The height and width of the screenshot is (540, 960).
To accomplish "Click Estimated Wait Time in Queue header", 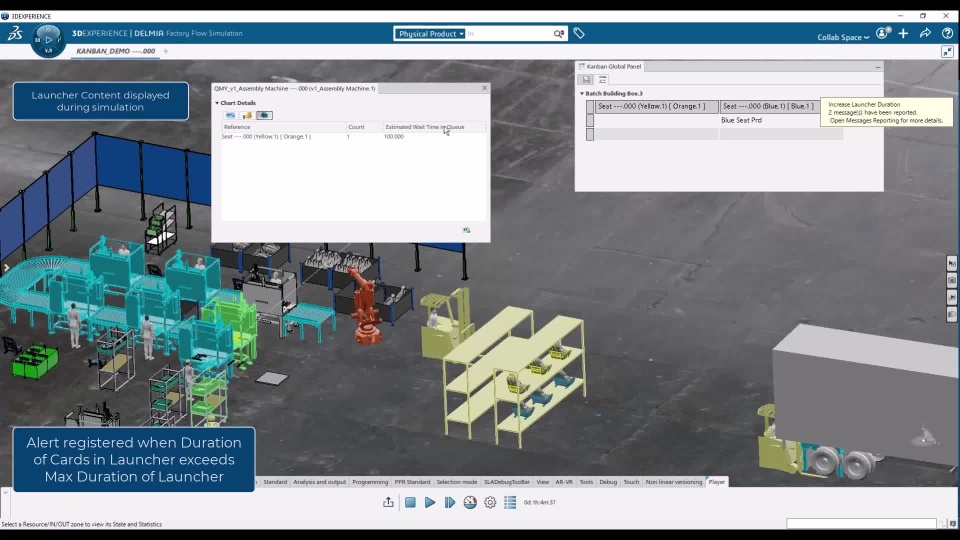I will click(435, 127).
